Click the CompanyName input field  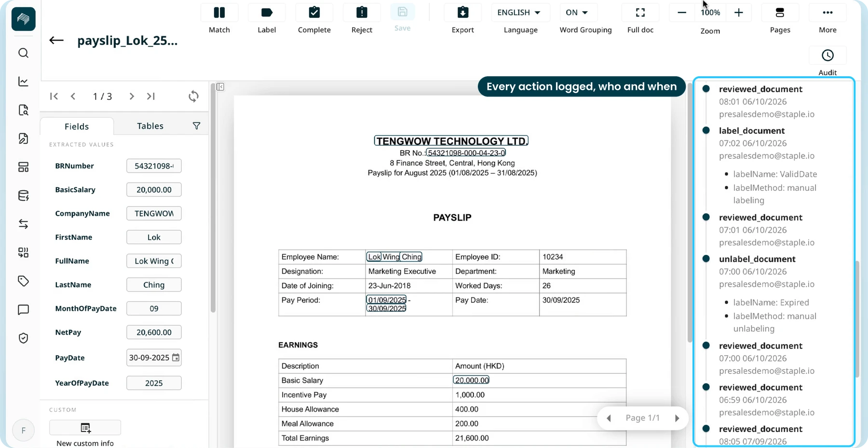tap(154, 213)
